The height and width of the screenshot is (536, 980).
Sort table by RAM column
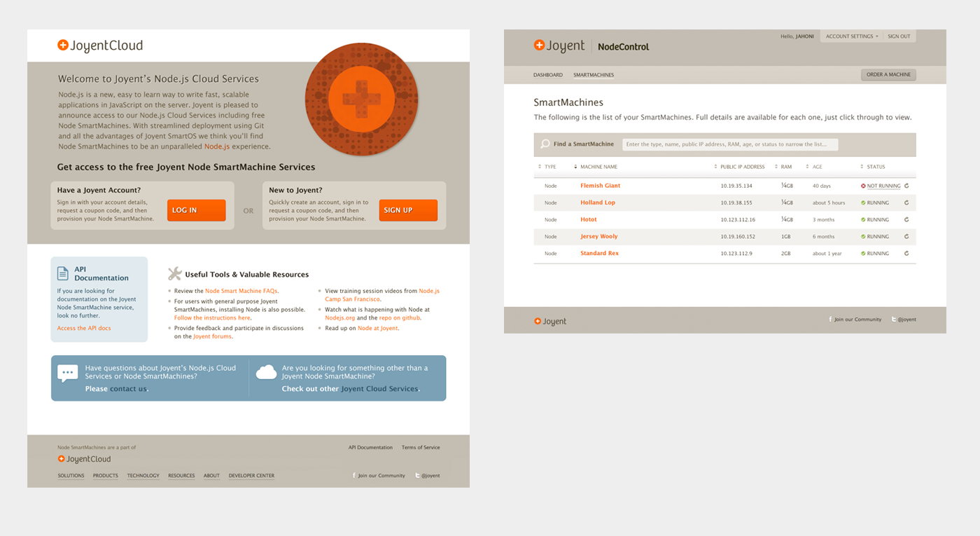[784, 167]
